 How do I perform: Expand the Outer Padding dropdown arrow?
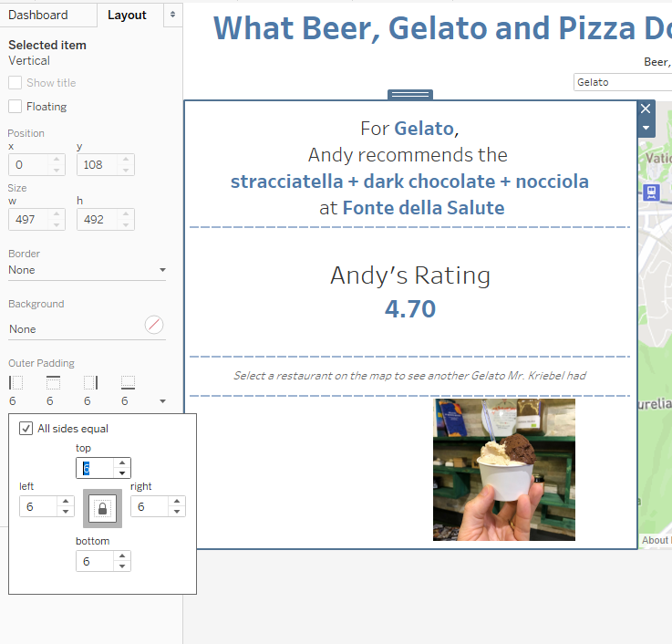point(162,400)
